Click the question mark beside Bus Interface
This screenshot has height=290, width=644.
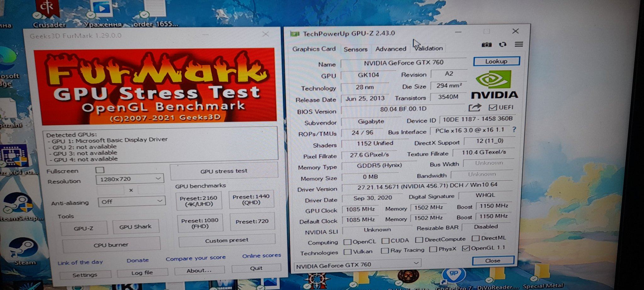pyautogui.click(x=514, y=129)
